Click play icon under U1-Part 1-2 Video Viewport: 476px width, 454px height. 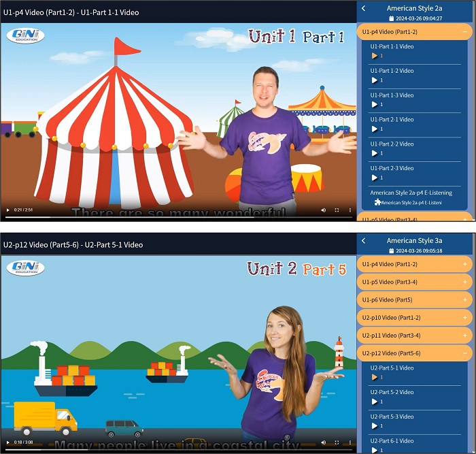374,80
